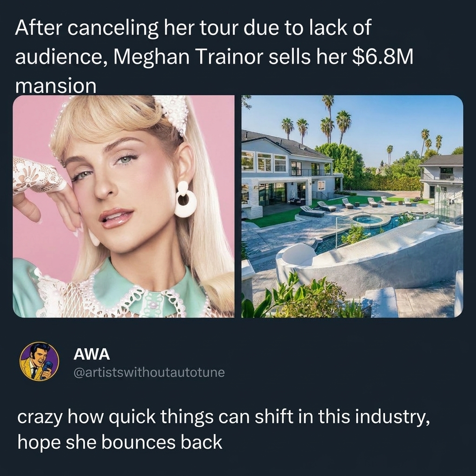Click the lace glove in the portrait
This screenshot has height=476, width=476.
38,175
